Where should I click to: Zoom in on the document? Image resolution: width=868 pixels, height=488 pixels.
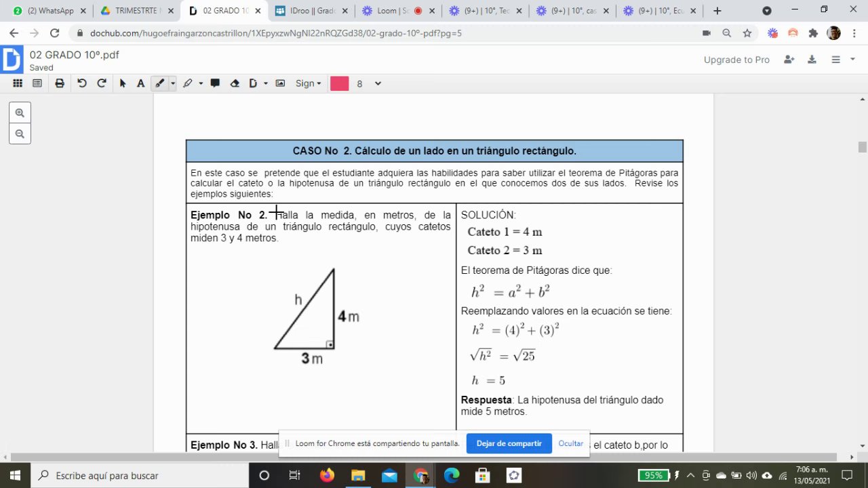click(x=20, y=113)
